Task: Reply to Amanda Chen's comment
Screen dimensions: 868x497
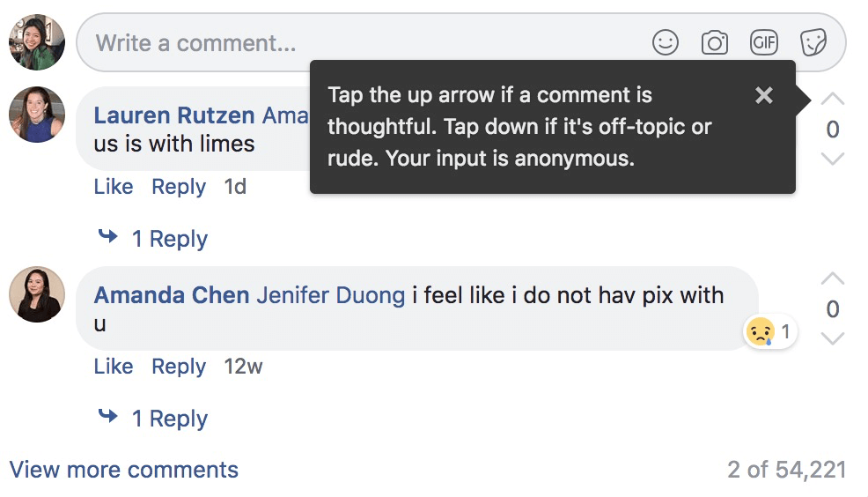Action: [x=179, y=367]
